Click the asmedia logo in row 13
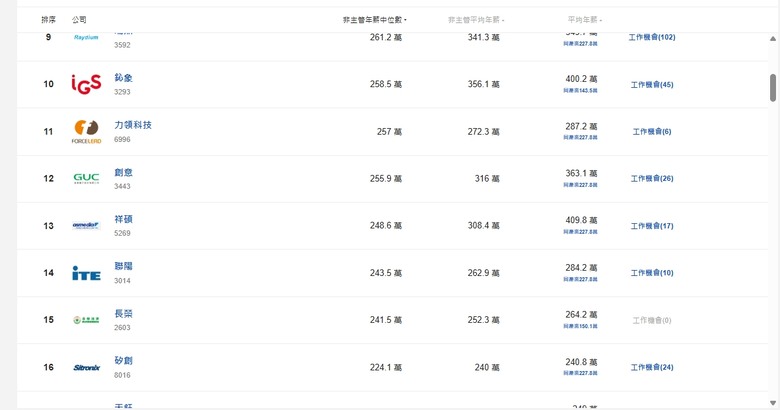This screenshot has width=780, height=410. click(x=86, y=225)
